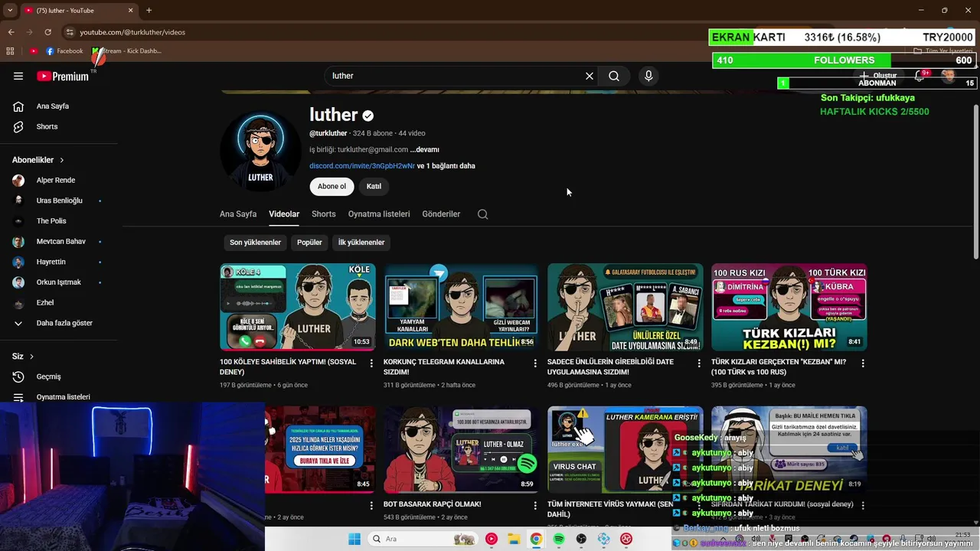Reload the page with refresh icon
The width and height of the screenshot is (980, 551).
point(47,32)
